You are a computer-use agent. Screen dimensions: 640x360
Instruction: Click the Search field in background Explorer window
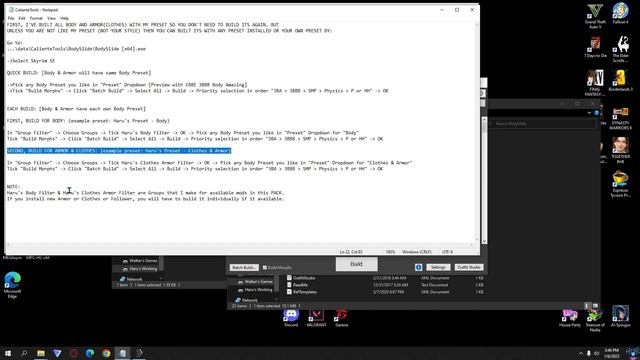(x=542, y=123)
